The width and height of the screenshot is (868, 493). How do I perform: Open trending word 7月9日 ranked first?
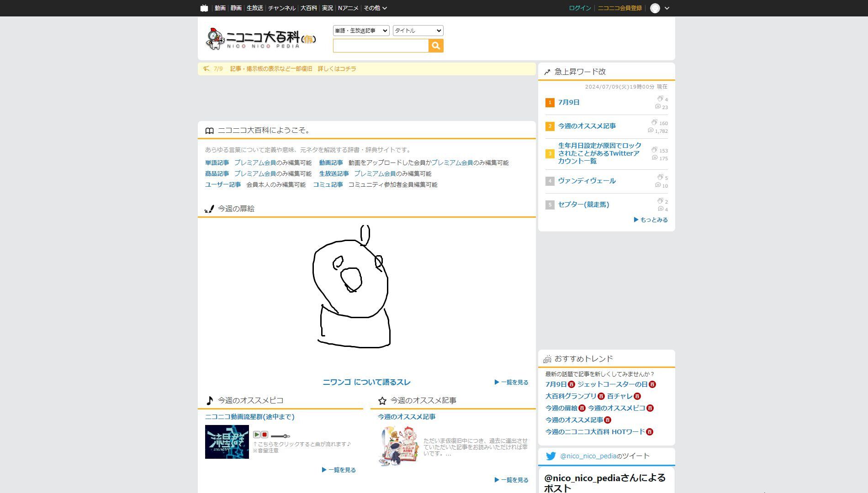click(x=569, y=102)
